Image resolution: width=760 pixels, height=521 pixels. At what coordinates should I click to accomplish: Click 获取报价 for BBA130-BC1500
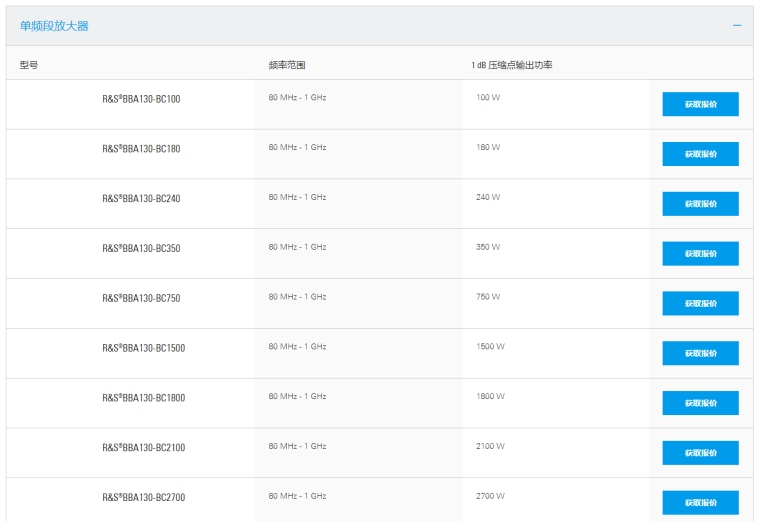click(x=700, y=353)
